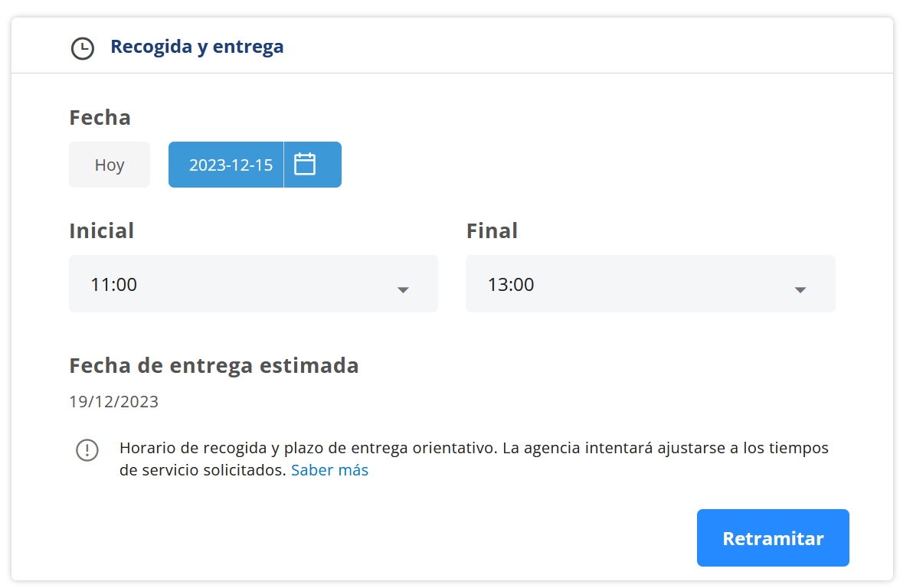Open the Inicial time dropdown showing 11:00

pos(253,283)
